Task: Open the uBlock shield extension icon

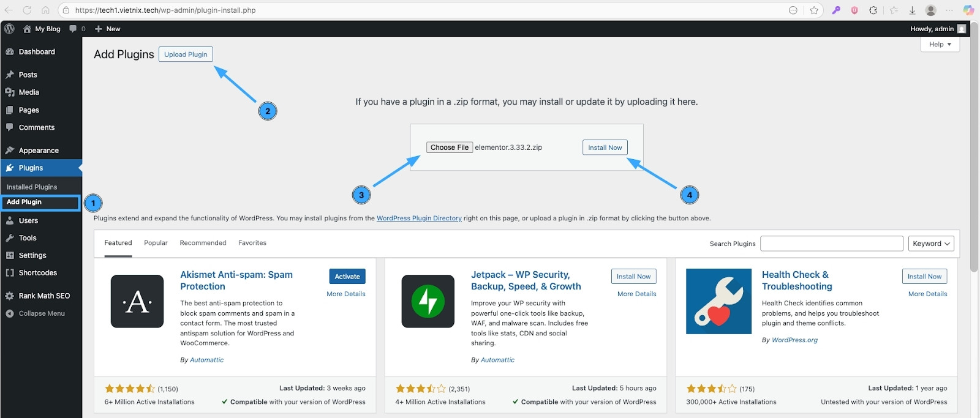Action: point(854,10)
